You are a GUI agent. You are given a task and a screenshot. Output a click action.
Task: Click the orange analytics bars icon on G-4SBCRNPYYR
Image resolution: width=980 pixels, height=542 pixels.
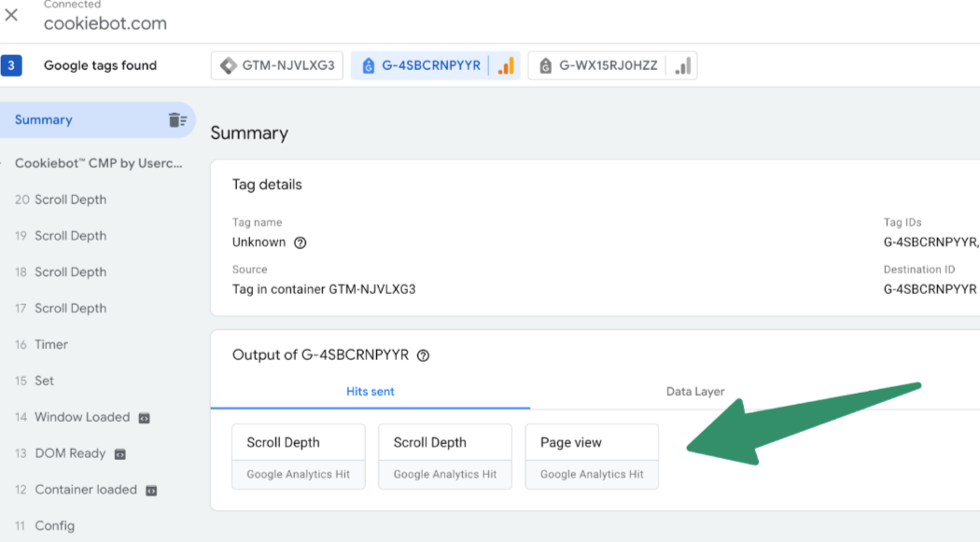click(506, 65)
